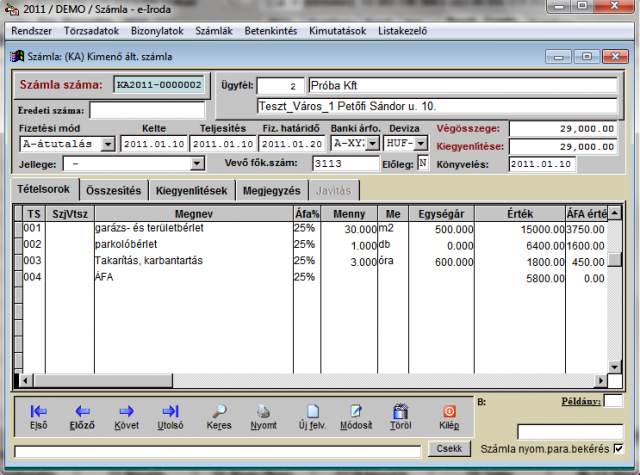Click the horizontal scrollbar under item table
Screen dimensions: 640x475
pyautogui.click(x=310, y=381)
